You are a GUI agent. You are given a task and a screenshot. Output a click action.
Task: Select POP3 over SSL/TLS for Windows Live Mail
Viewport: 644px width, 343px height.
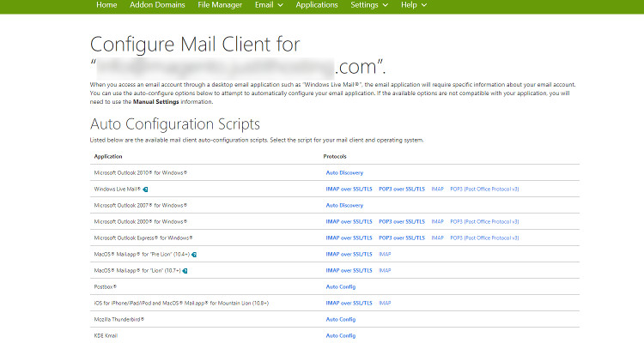(x=402, y=190)
